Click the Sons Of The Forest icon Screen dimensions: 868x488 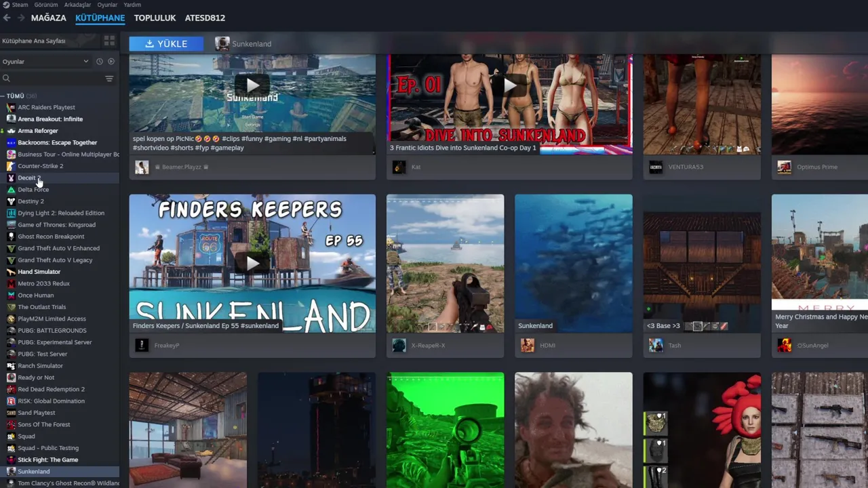click(x=11, y=424)
